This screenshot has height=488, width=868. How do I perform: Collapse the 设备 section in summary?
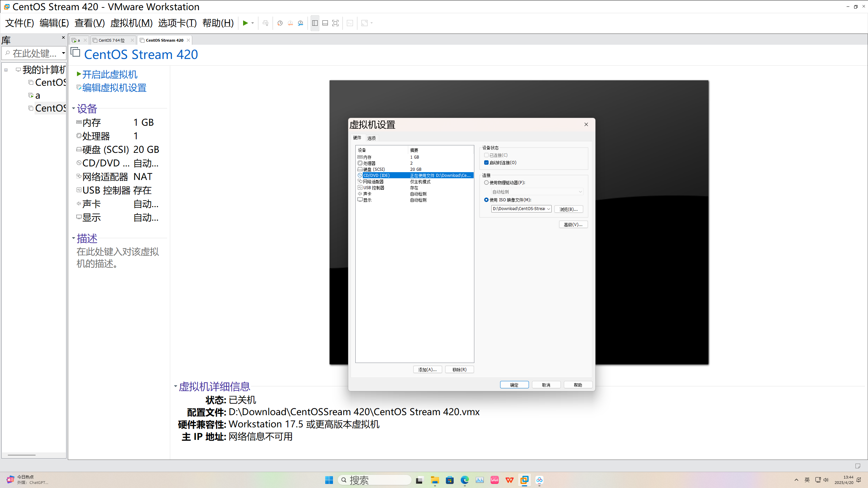point(74,108)
